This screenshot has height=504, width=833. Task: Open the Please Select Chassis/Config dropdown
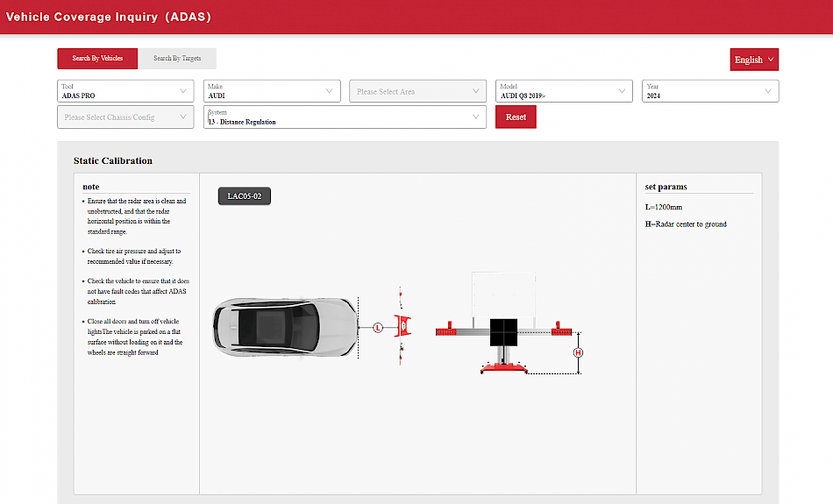pyautogui.click(x=125, y=117)
